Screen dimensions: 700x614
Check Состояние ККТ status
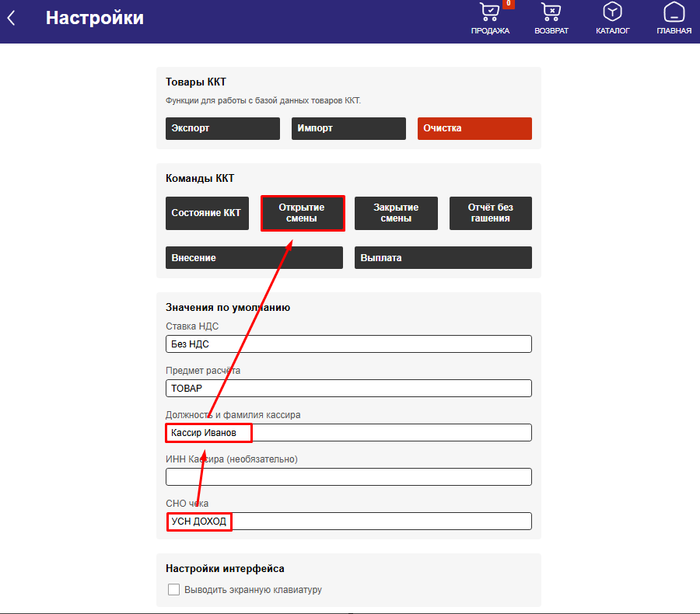(x=206, y=213)
